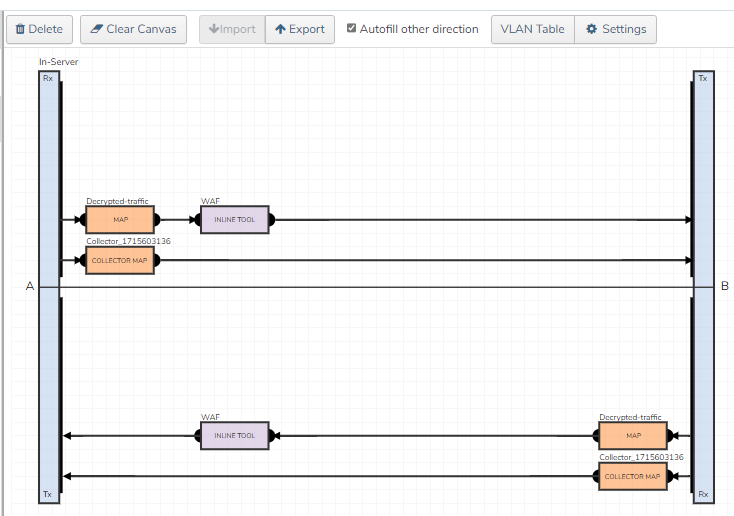The width and height of the screenshot is (734, 516).
Task: Click the Rx label on side B
Action: pos(703,494)
